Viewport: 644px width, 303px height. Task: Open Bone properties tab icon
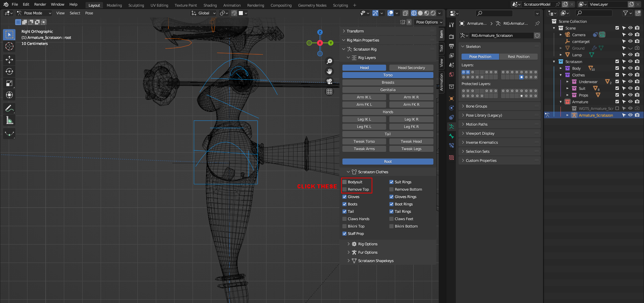[451, 136]
